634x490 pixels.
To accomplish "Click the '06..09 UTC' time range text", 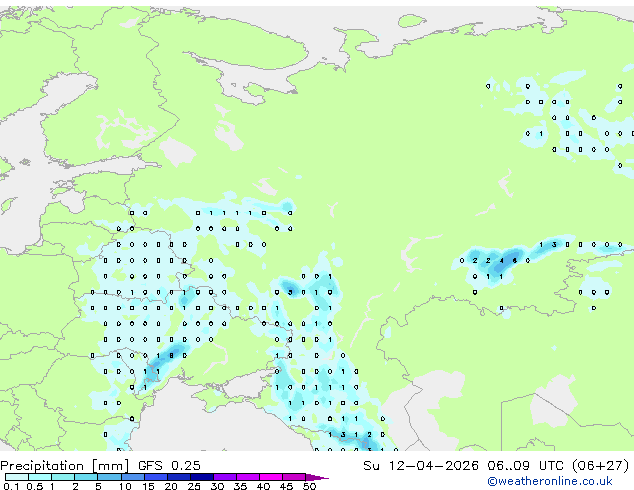I will [525, 466].
